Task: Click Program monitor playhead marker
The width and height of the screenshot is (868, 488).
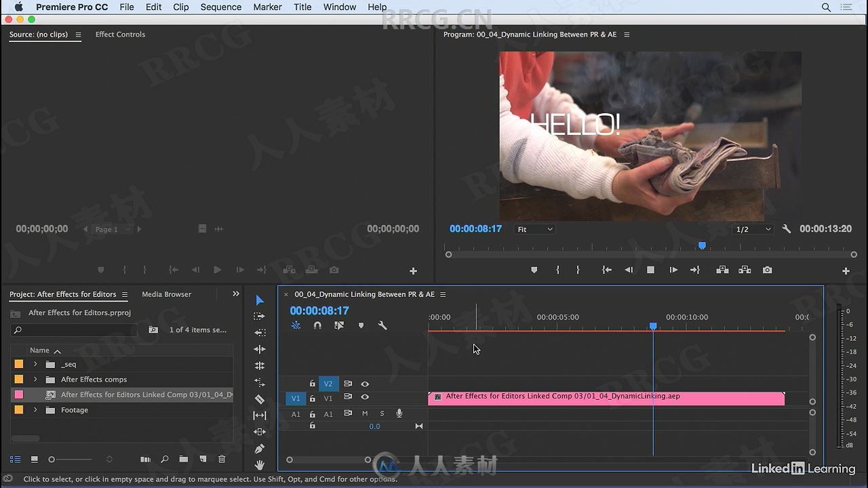Action: tap(703, 246)
